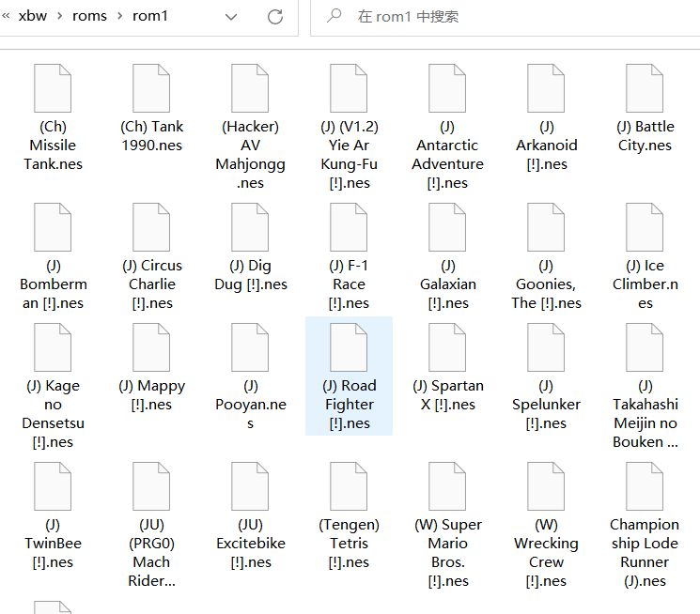Screen dimensions: 700x614
Task: Select (Ch) Missile Tank.nes file icon
Action: pos(53,88)
